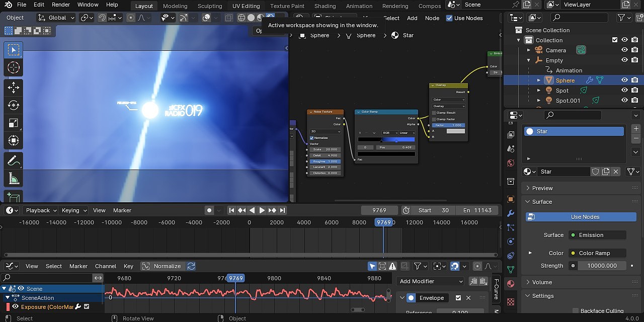Collapse the Surface panel

point(542,202)
